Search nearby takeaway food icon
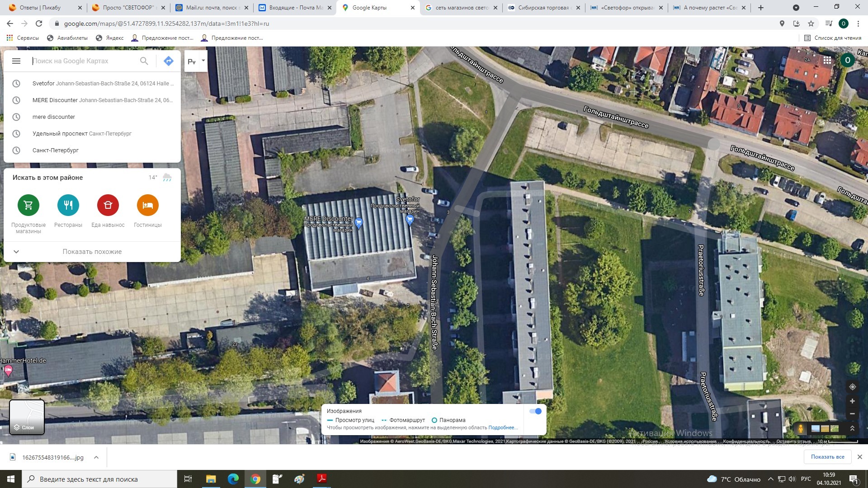Screen dimensions: 868x488 click(x=108, y=205)
